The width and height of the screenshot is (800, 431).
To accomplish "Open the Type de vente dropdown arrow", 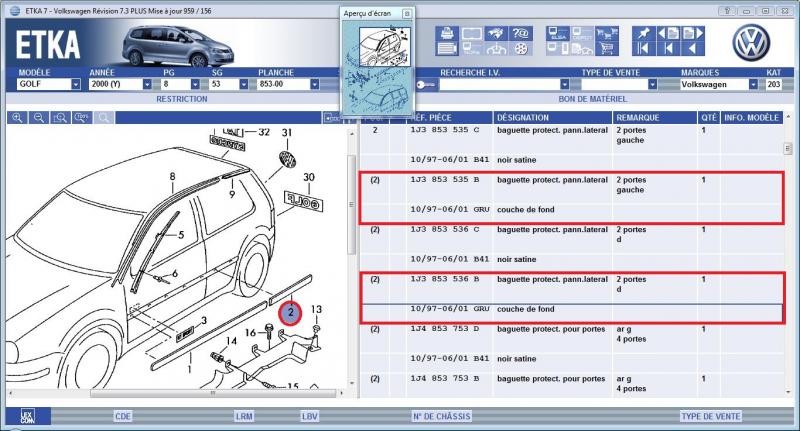I will [x=652, y=84].
